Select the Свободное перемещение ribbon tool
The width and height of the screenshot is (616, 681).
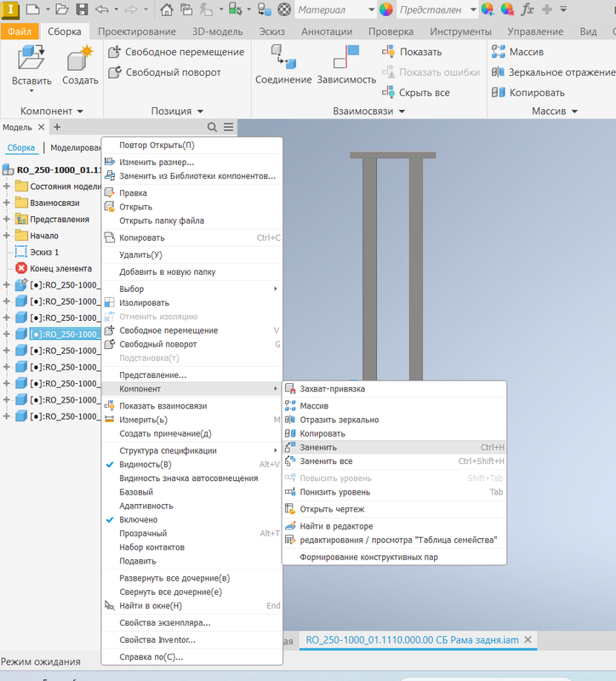176,52
